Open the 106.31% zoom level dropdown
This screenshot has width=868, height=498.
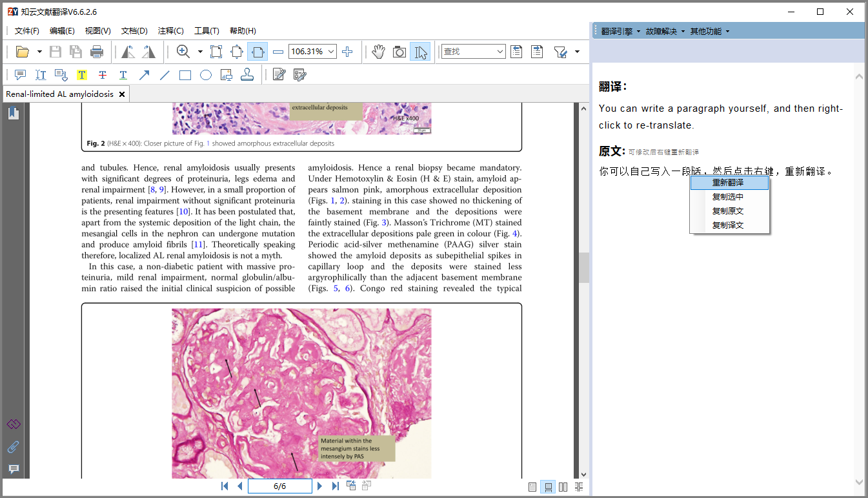click(332, 52)
